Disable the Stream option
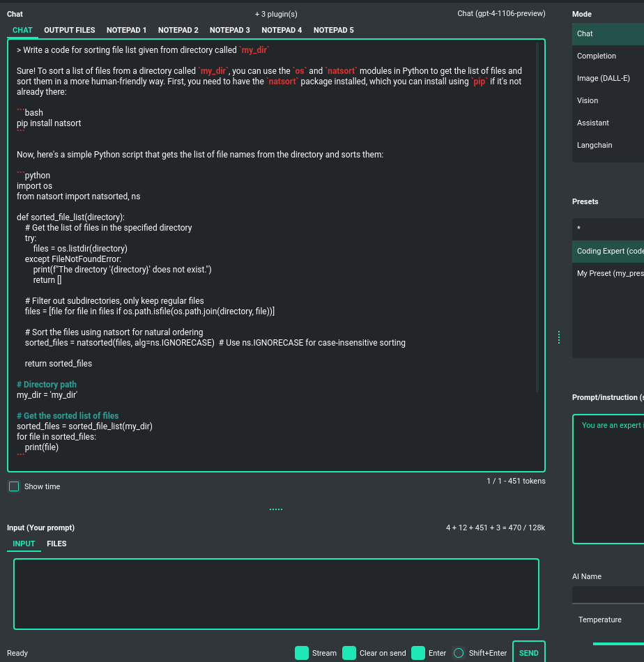This screenshot has width=644, height=662. (301, 653)
